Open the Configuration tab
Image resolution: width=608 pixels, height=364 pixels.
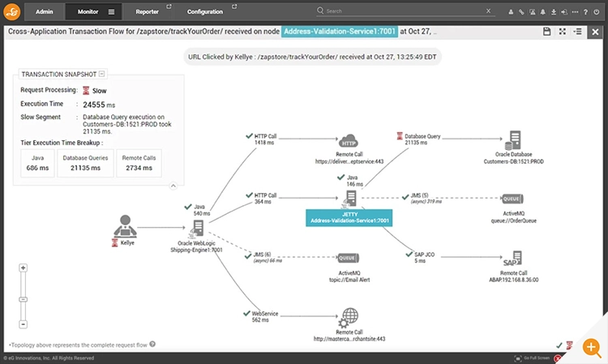point(205,11)
